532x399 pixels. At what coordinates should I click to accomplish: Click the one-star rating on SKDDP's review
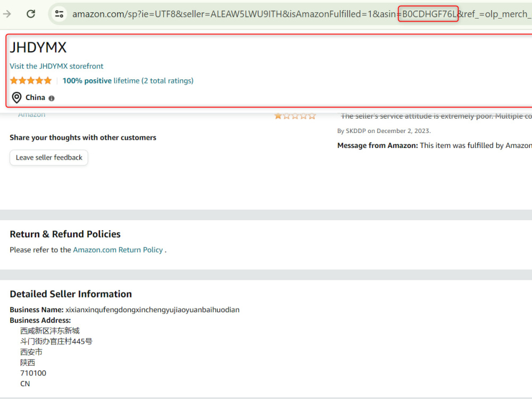coord(295,116)
